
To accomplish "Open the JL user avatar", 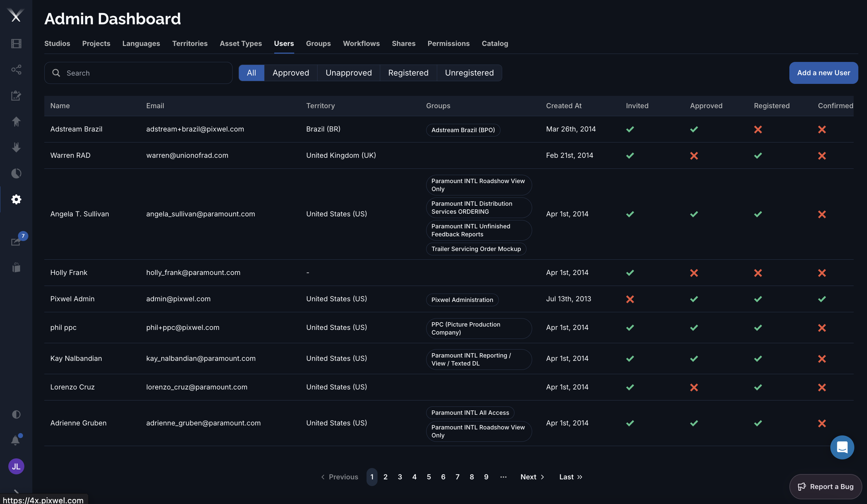I will [x=16, y=466].
